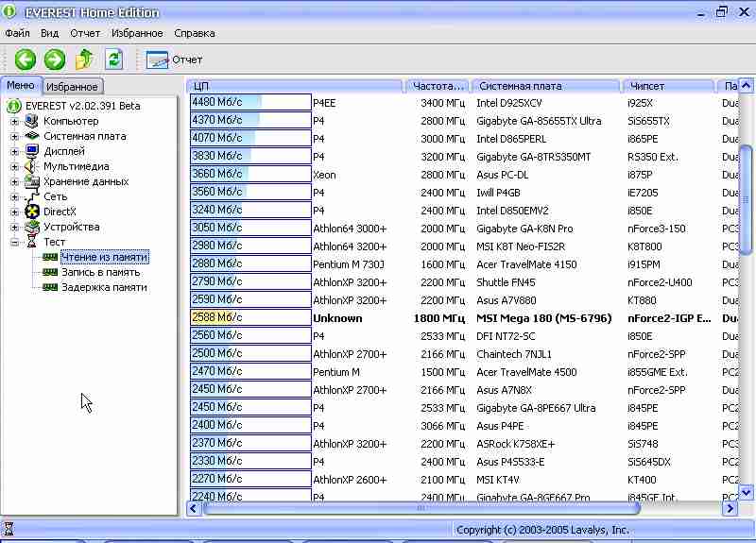This screenshot has height=543, width=756.
Task: Select the 4480 Мб/с P4EE result row
Action: click(x=463, y=103)
